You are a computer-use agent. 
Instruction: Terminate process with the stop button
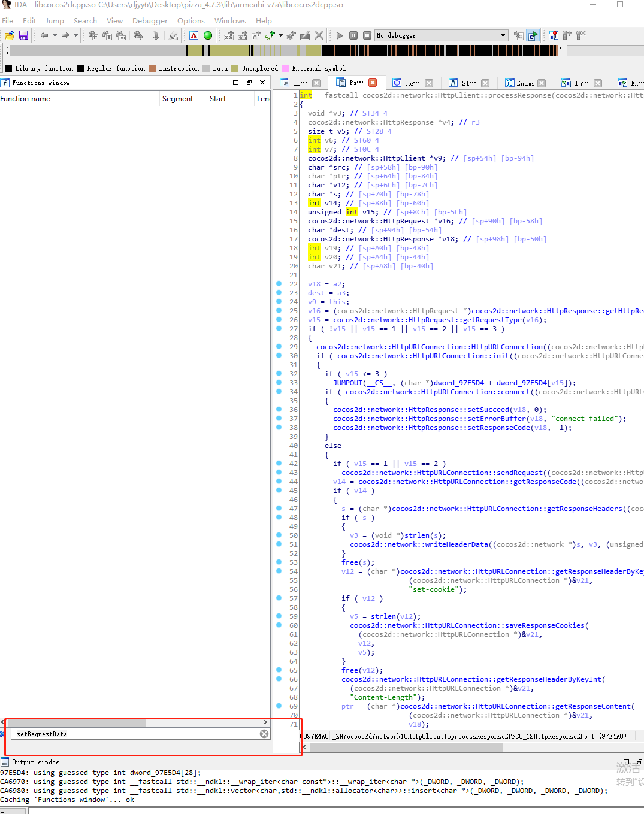coord(367,35)
